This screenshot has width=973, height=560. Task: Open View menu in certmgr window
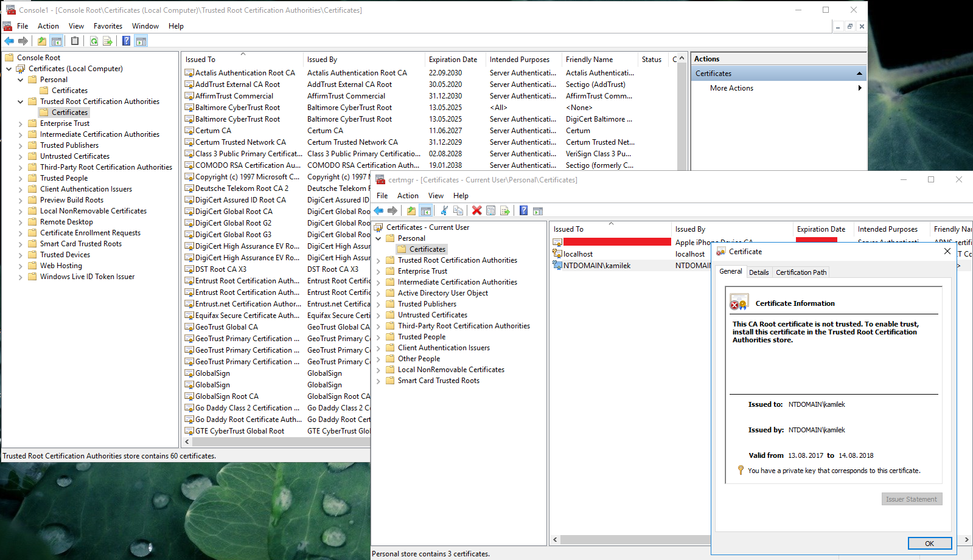click(x=436, y=196)
